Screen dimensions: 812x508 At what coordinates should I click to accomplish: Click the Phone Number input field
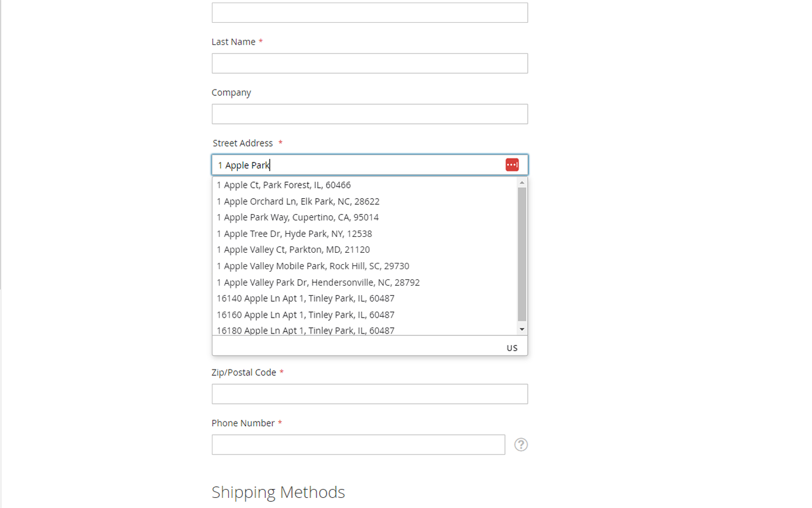coord(358,444)
